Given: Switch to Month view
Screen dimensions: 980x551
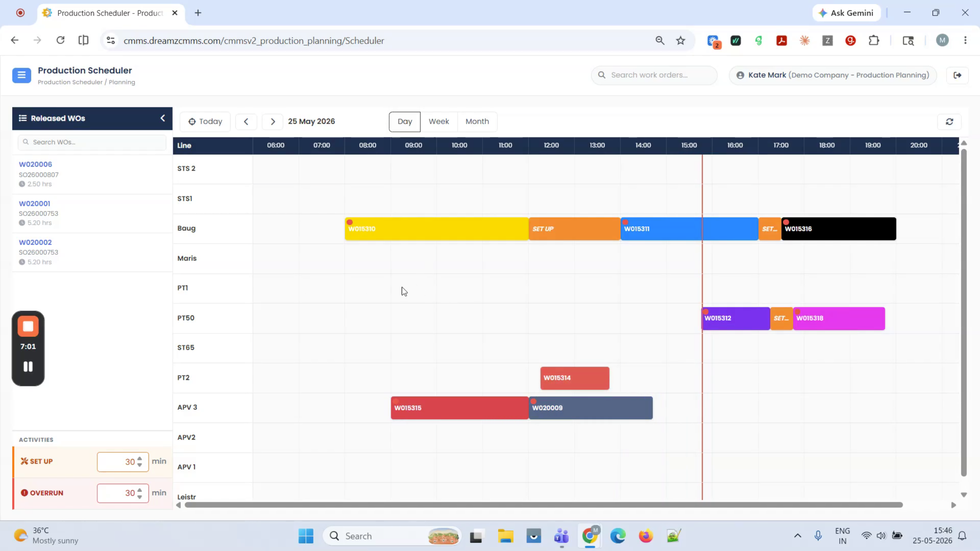Looking at the screenshot, I should (477, 122).
